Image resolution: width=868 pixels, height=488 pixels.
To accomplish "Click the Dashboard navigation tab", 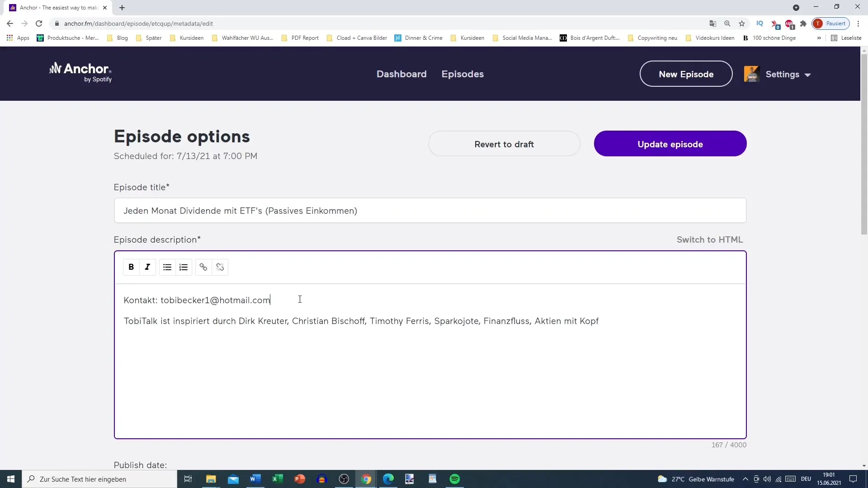I will (x=402, y=74).
